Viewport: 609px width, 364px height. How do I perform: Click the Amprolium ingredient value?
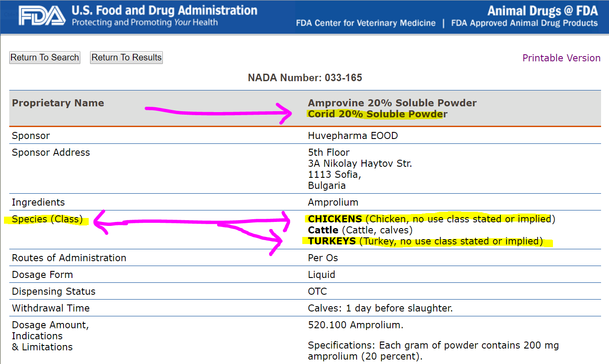pos(333,203)
